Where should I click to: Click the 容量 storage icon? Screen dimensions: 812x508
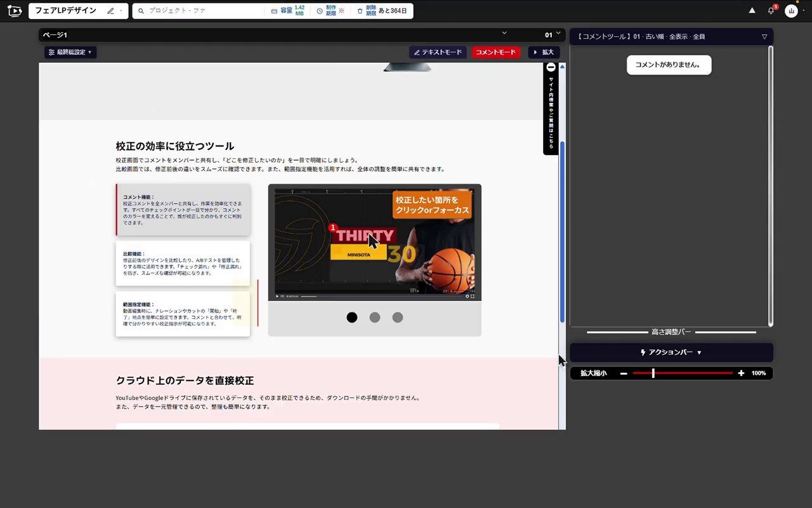(x=274, y=11)
